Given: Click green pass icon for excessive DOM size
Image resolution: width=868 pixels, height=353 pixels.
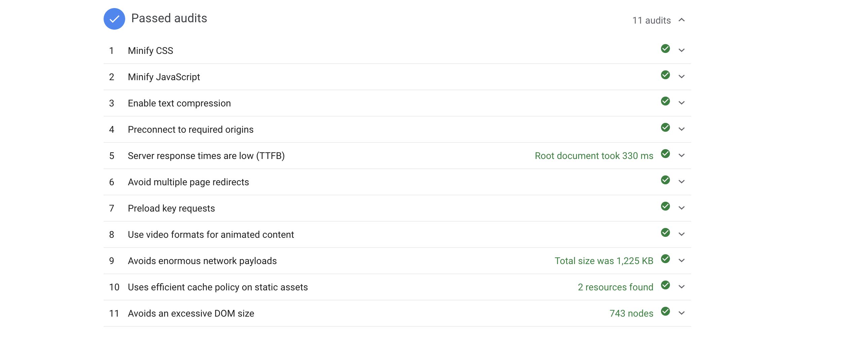Looking at the screenshot, I should click(x=665, y=312).
